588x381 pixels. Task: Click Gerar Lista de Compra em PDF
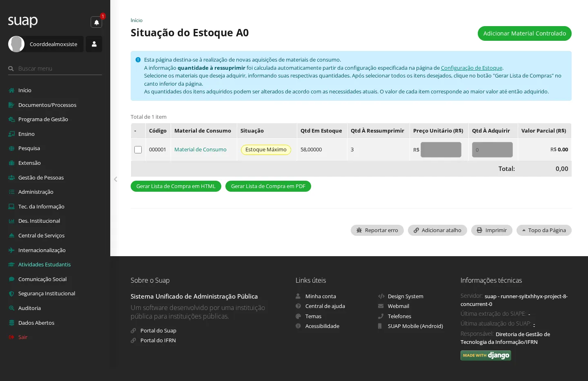click(268, 186)
